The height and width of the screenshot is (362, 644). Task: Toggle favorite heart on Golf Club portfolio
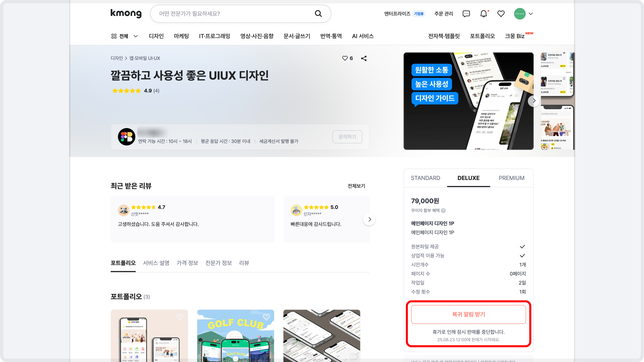click(x=266, y=317)
